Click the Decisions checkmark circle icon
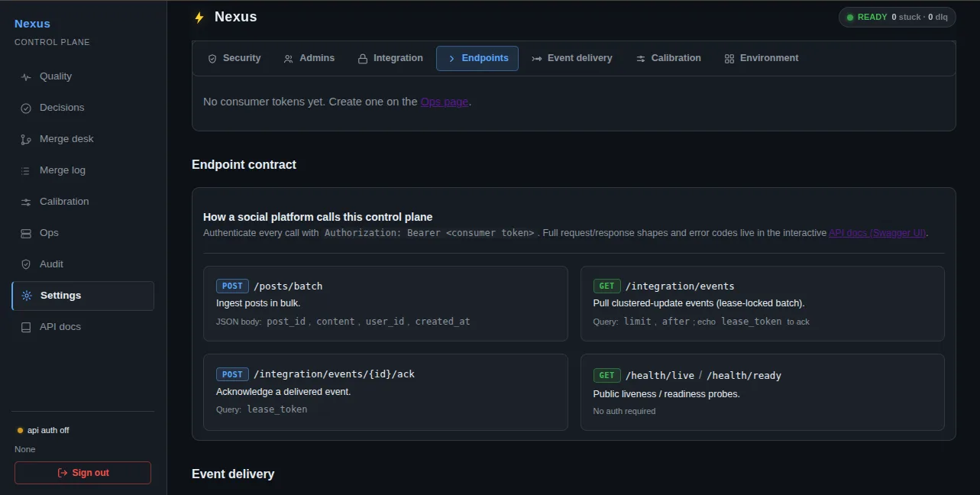Viewport: 980px width, 495px height. [26, 108]
